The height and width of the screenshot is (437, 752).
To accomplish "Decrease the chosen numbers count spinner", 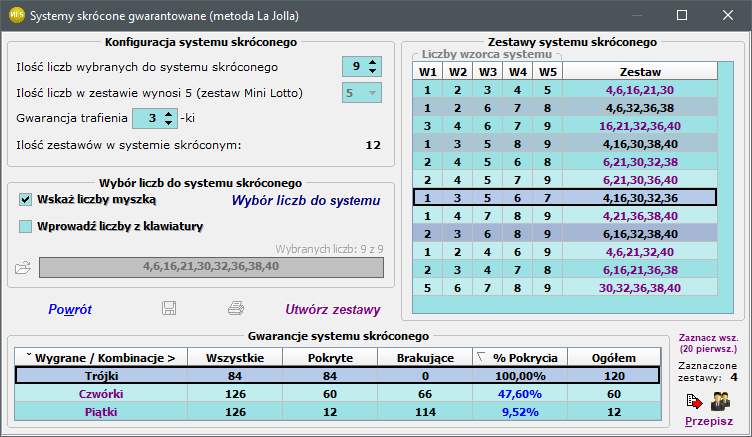I will click(373, 71).
